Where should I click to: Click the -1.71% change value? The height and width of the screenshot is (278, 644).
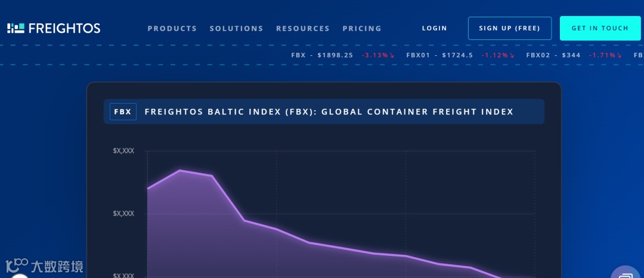pos(605,55)
